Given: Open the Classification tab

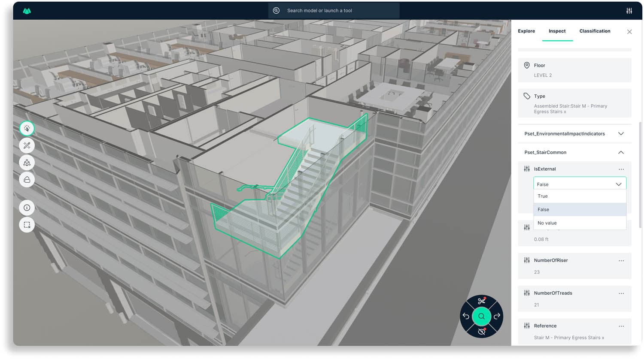Looking at the screenshot, I should click(595, 31).
